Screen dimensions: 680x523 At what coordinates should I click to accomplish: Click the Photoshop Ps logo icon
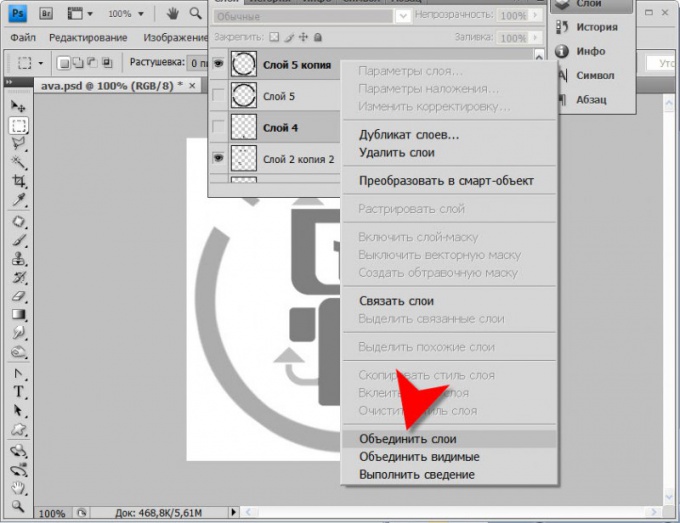pos(18,13)
